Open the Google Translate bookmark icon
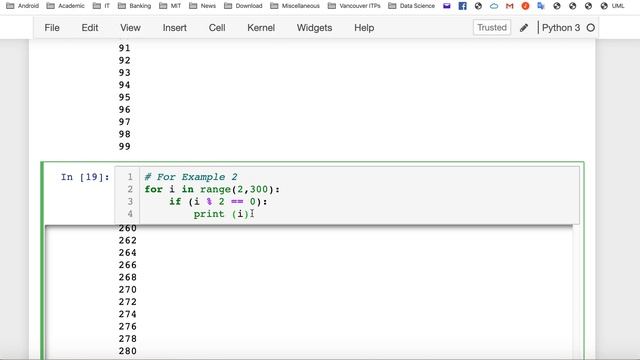This screenshot has height=360, width=640. (541, 6)
